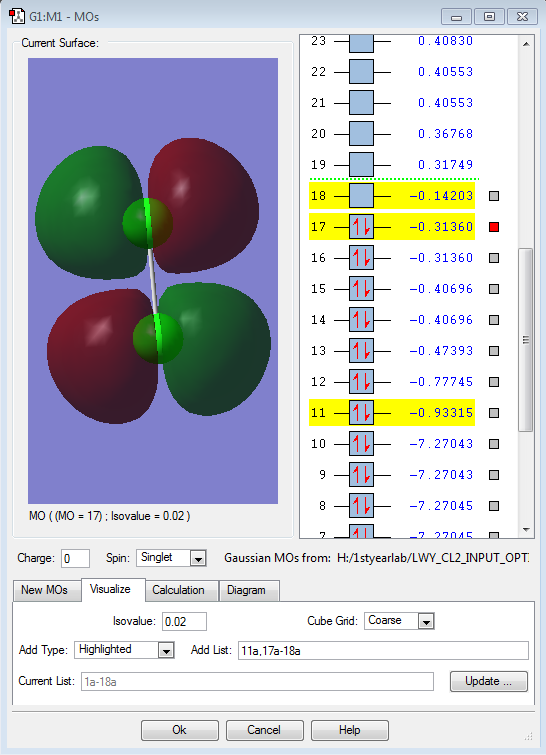
Task: Select the MO 23 empty orbital box
Action: click(x=361, y=42)
